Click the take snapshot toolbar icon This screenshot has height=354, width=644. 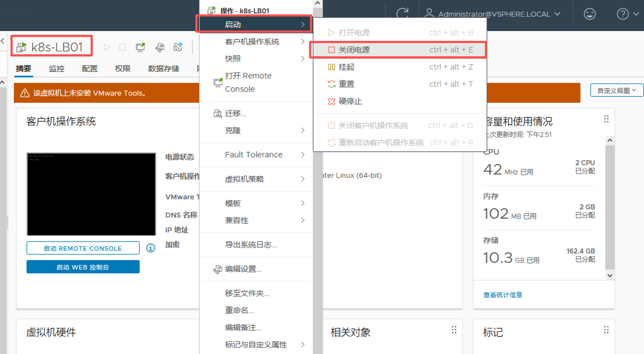pos(178,47)
